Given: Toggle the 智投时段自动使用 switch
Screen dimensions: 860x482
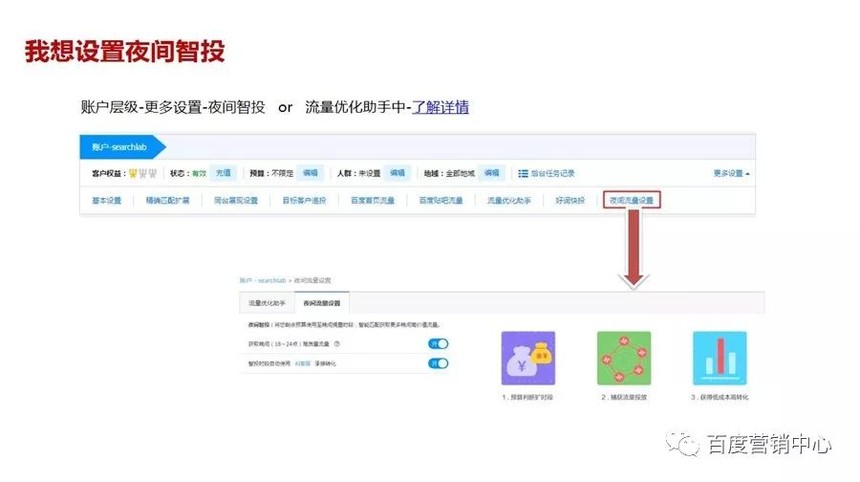Looking at the screenshot, I should point(438,364).
